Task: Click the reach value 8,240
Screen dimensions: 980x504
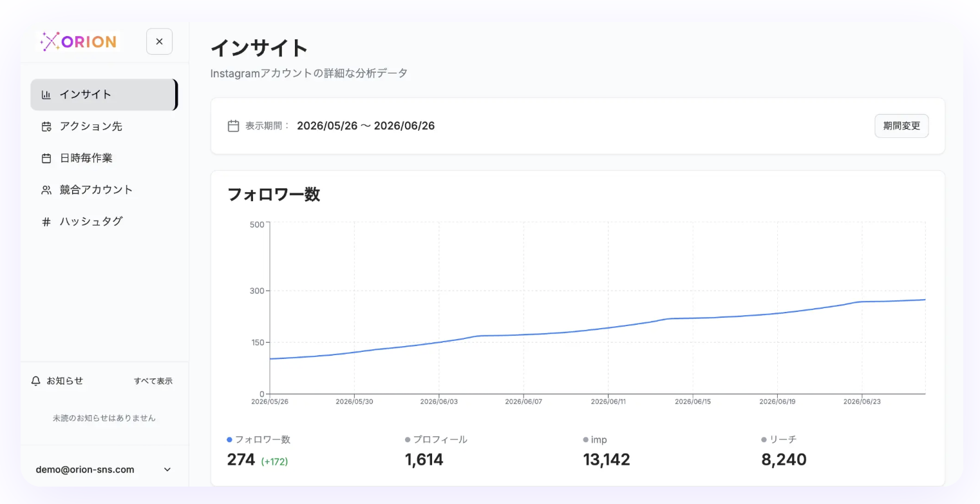Action: pos(784,460)
